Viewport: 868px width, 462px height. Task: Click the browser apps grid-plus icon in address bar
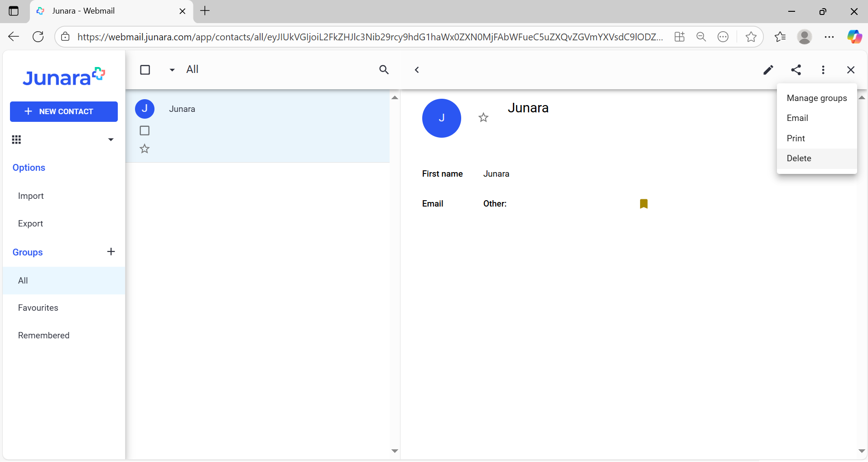[680, 37]
